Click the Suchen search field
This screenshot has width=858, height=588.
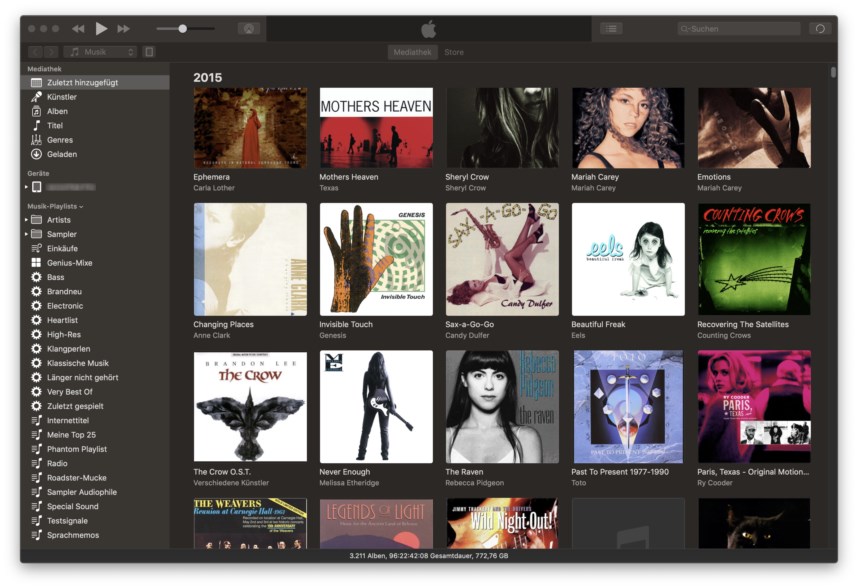click(x=738, y=28)
